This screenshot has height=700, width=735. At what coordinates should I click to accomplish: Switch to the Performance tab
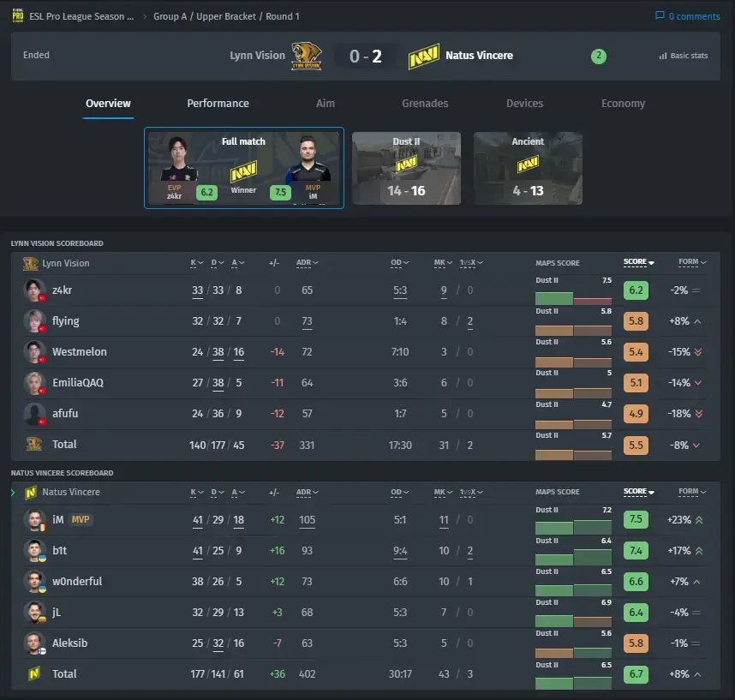click(218, 104)
